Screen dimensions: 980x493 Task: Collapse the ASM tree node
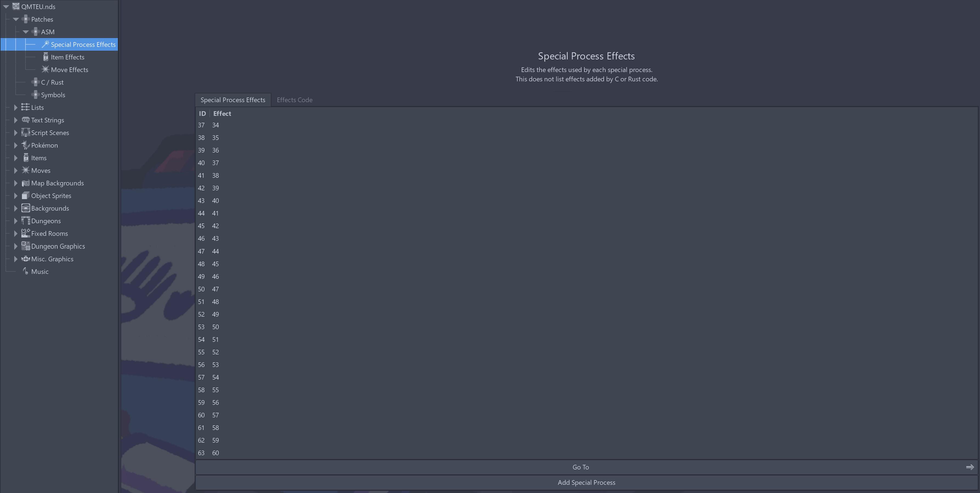[25, 32]
